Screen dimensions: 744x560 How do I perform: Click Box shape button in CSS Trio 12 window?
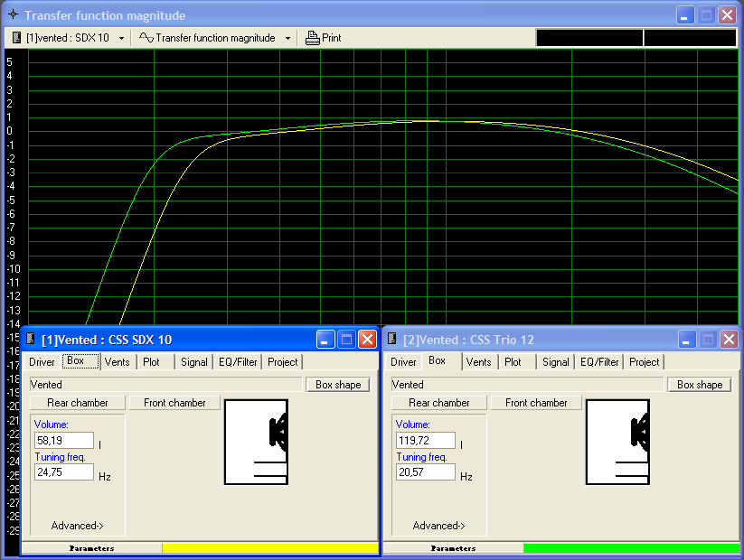(x=700, y=385)
